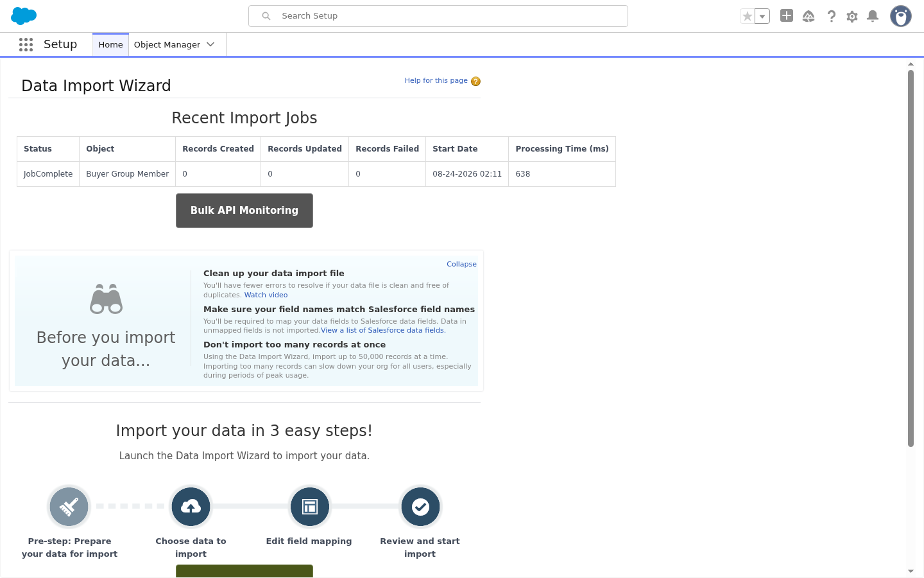The height and width of the screenshot is (578, 924).
Task: View a list of Salesforce data fields
Action: pos(383,330)
